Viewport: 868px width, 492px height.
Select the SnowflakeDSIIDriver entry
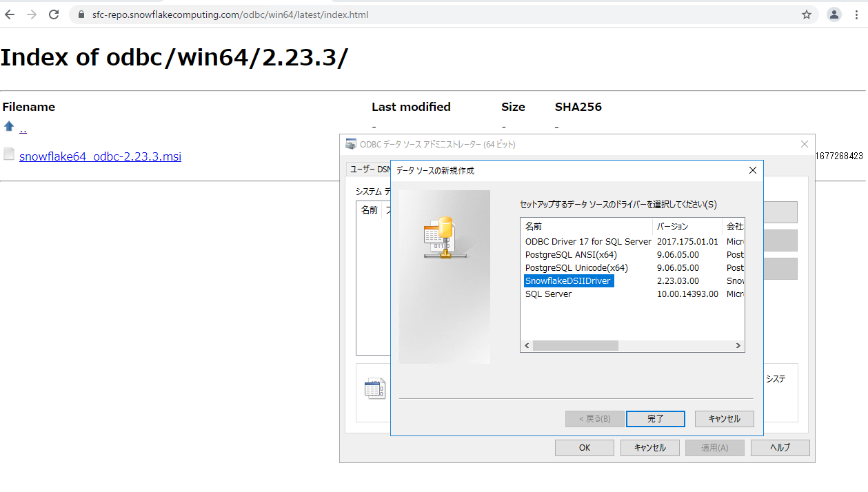568,281
